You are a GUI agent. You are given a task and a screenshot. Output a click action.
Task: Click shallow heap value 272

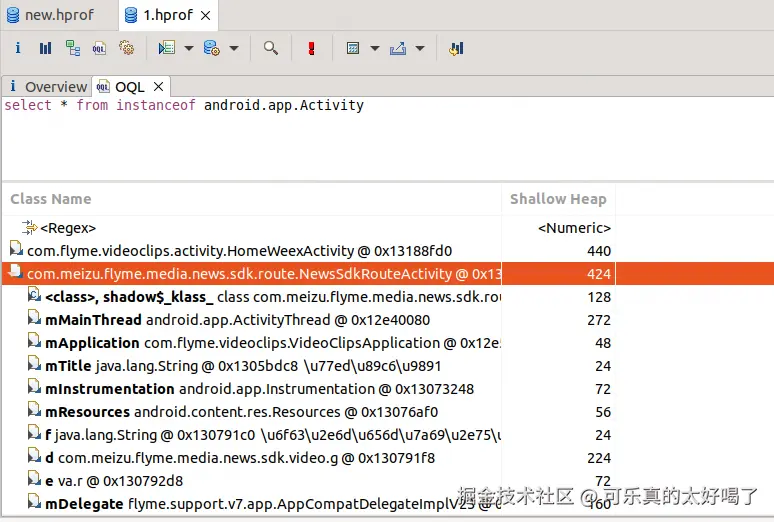[599, 320]
